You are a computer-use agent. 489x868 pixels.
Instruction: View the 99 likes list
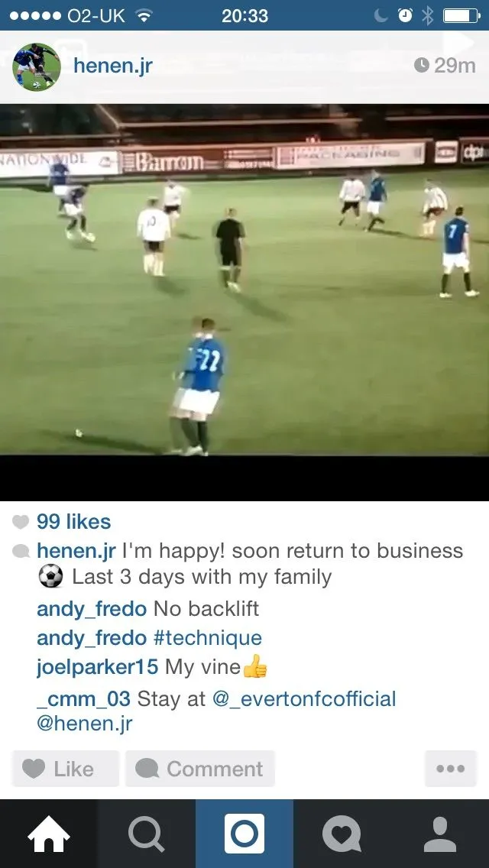[x=73, y=521]
